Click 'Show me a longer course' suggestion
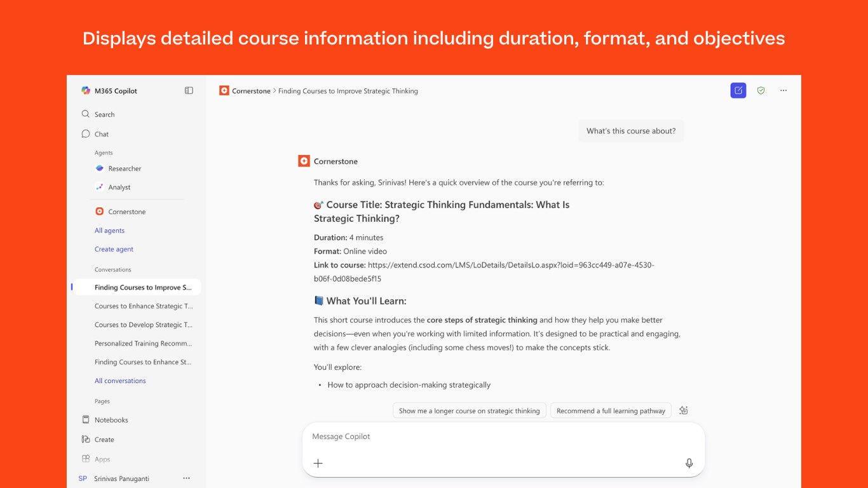 point(470,411)
